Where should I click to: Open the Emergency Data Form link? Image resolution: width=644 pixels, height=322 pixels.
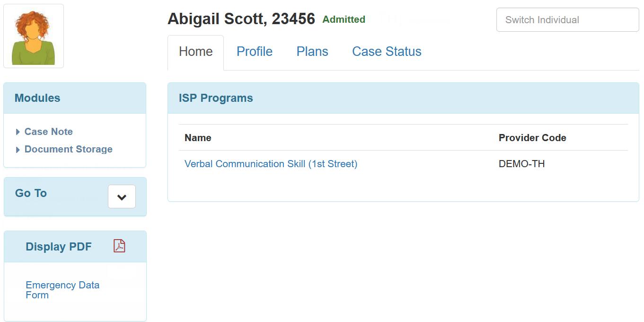(62, 290)
